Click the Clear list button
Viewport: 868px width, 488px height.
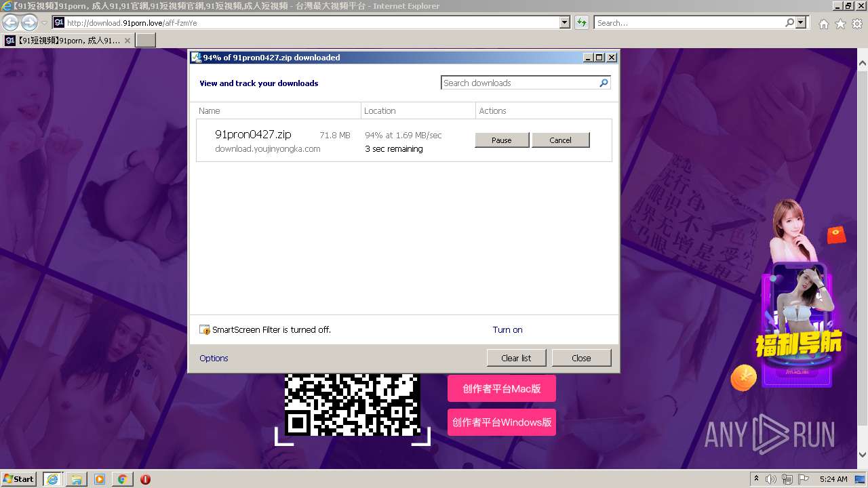(x=516, y=358)
